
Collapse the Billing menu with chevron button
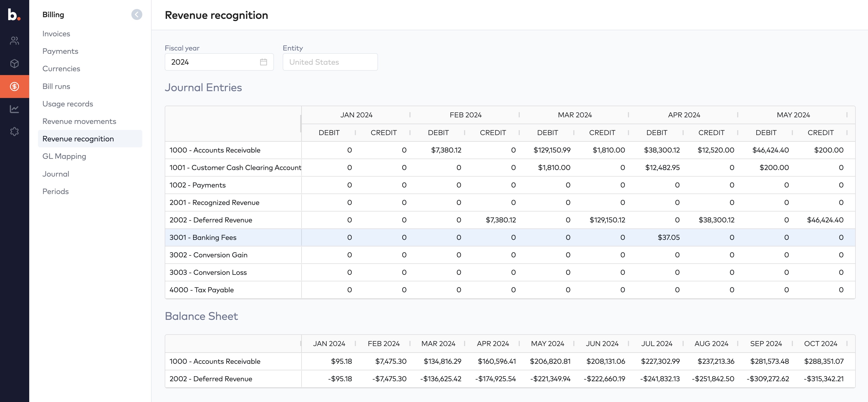137,14
